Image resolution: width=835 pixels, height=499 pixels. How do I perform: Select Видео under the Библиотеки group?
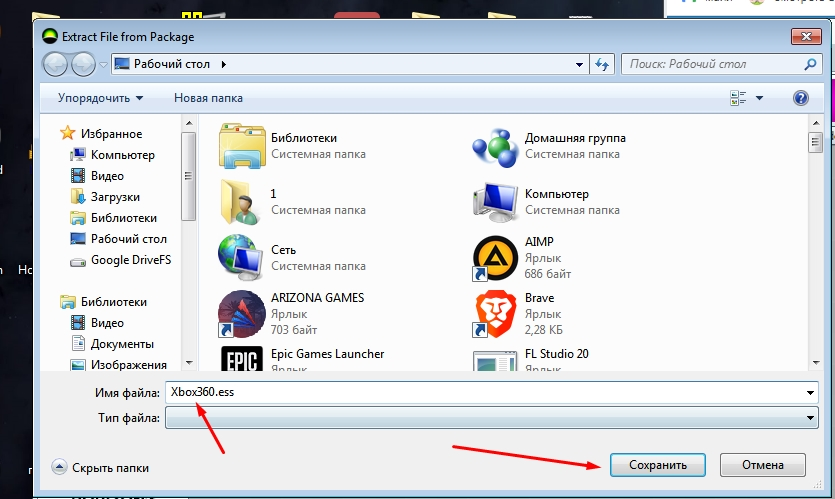107,323
